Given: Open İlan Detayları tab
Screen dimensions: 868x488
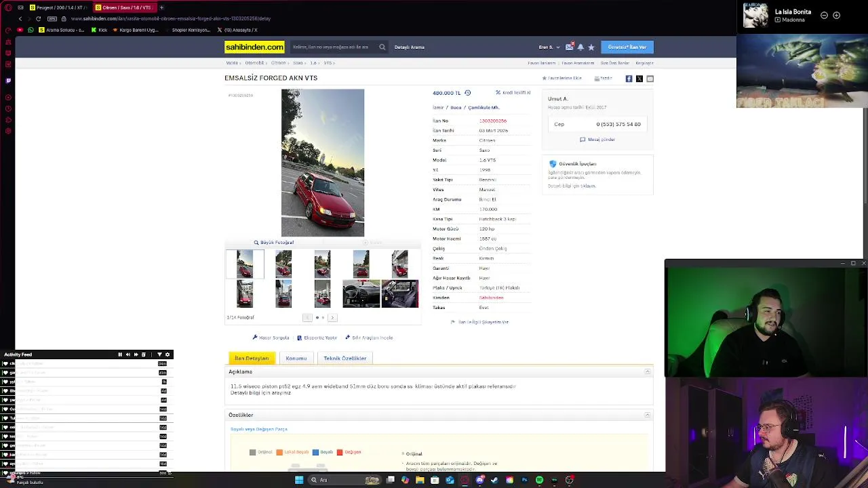Looking at the screenshot, I should [252, 358].
